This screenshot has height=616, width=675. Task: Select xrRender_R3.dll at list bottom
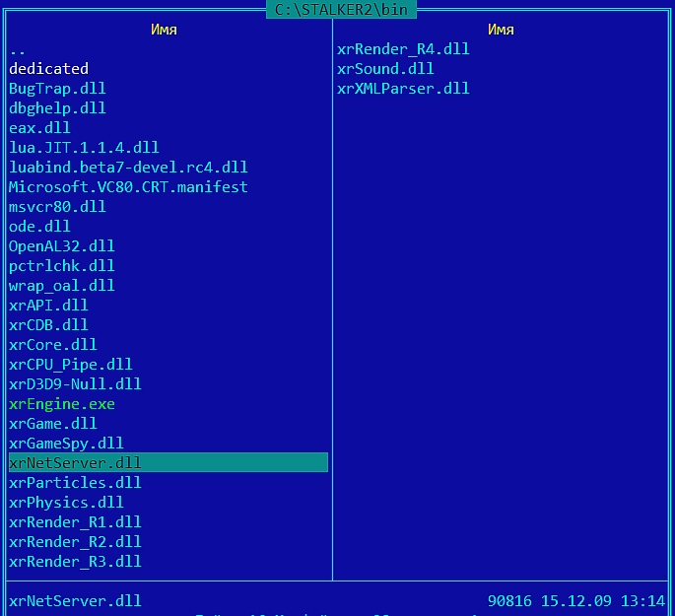click(x=75, y=562)
